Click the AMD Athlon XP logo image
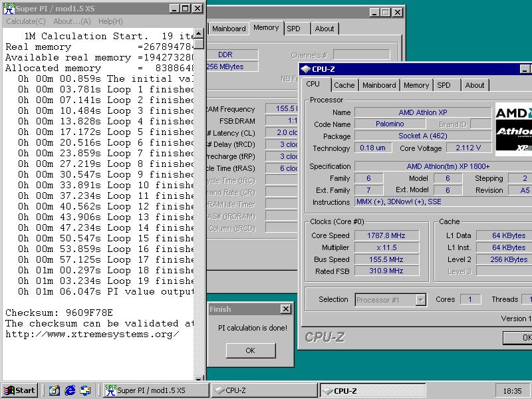 pos(513,129)
